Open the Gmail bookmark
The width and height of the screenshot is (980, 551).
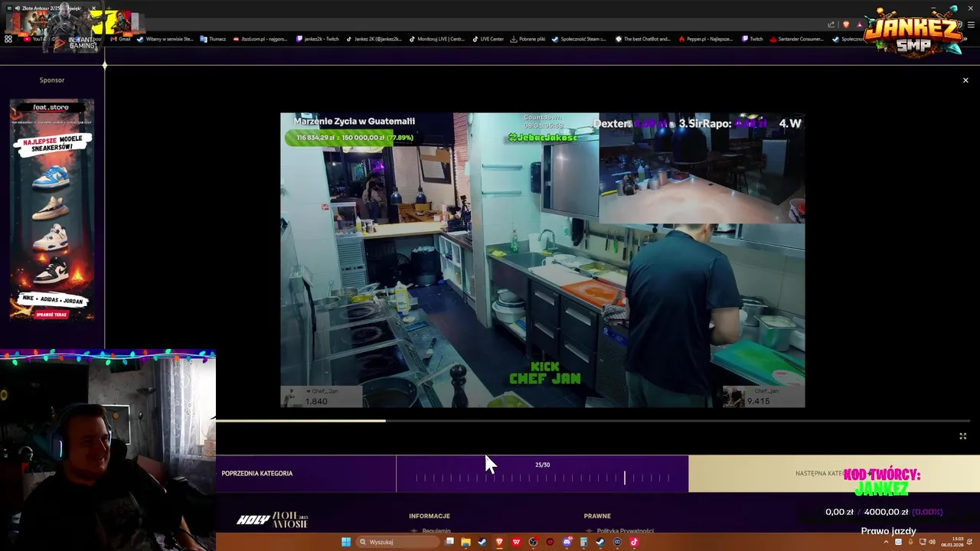pyautogui.click(x=121, y=39)
